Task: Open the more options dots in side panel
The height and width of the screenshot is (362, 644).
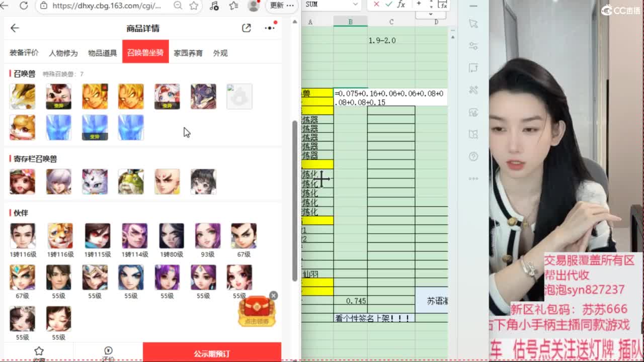Action: [473, 178]
